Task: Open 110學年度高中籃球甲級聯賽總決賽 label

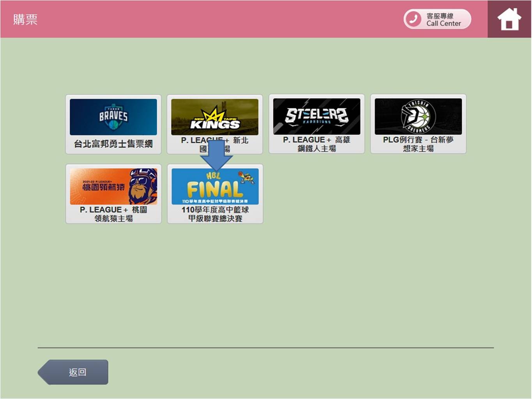Action: [215, 214]
